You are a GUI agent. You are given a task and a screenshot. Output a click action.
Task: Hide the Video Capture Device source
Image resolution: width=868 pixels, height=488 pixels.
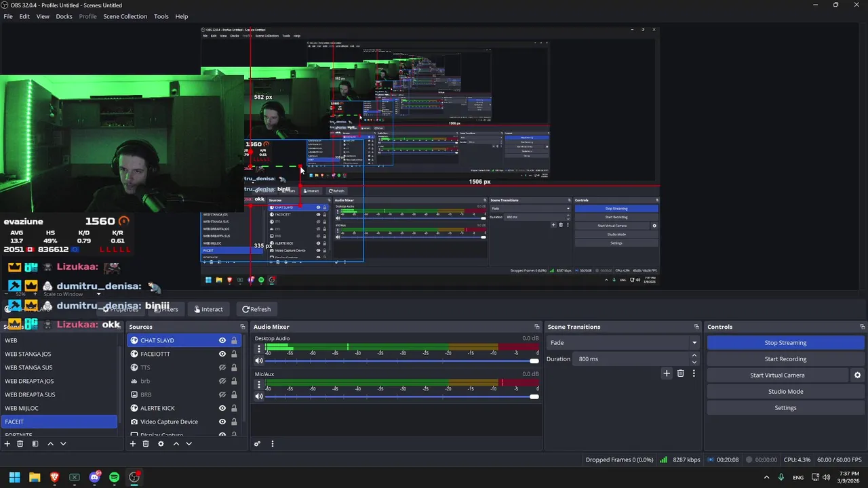click(x=222, y=422)
